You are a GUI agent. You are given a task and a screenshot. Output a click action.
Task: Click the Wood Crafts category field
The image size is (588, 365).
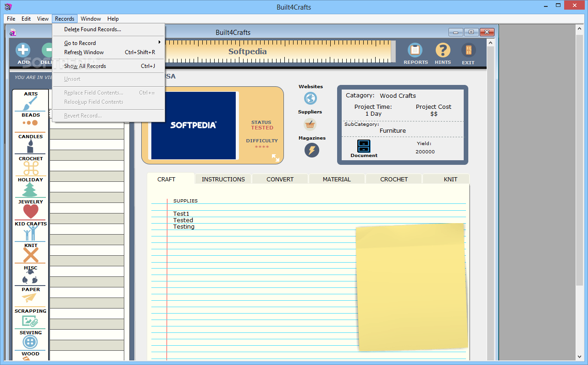tap(398, 95)
